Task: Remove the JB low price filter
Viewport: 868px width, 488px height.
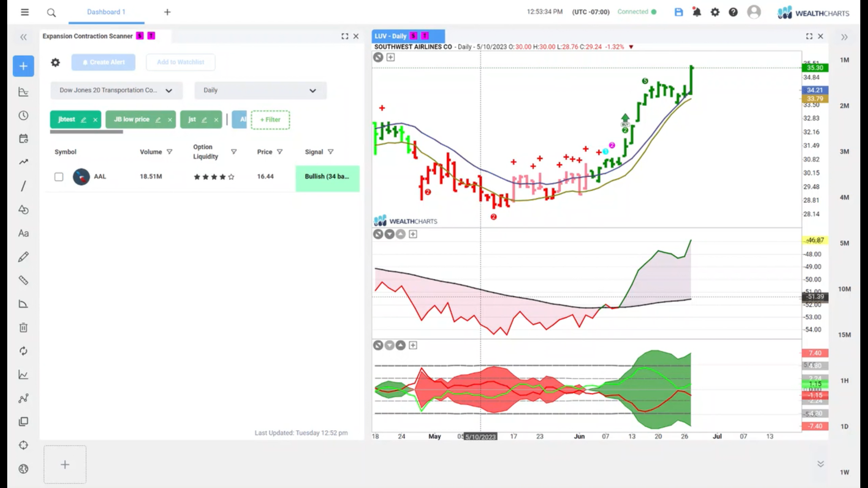Action: (170, 120)
